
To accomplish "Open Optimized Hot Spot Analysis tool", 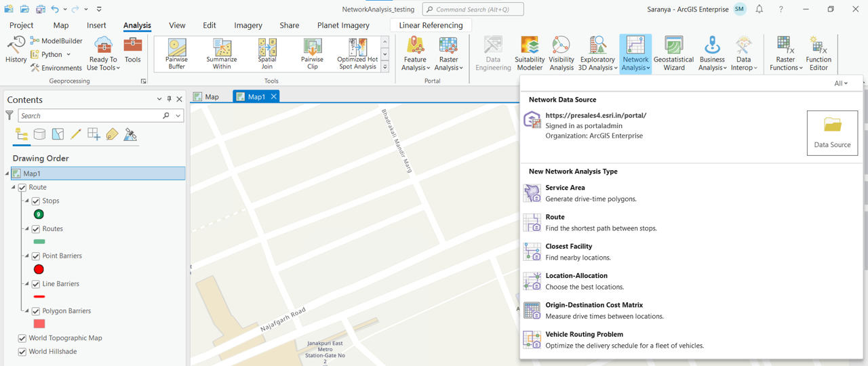I will coord(357,54).
